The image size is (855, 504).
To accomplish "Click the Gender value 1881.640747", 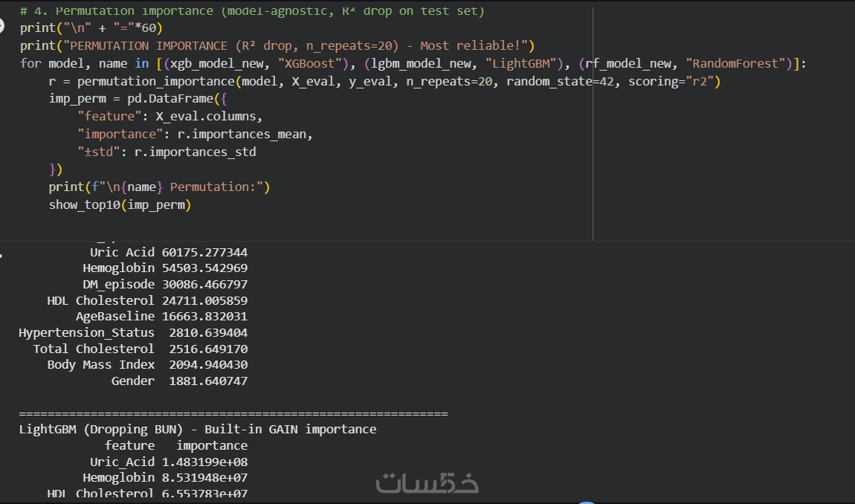I will point(208,381).
